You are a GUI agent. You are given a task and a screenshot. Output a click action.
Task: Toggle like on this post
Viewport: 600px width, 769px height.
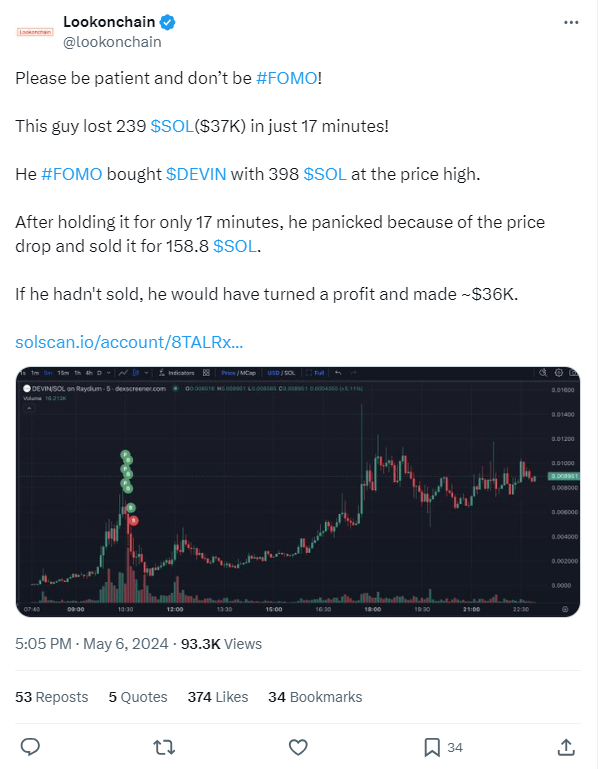pos(297,746)
